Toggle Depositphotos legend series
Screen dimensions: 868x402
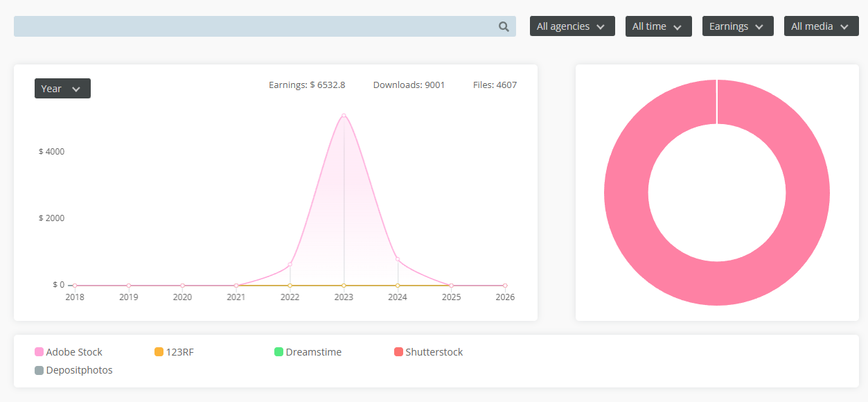(79, 370)
